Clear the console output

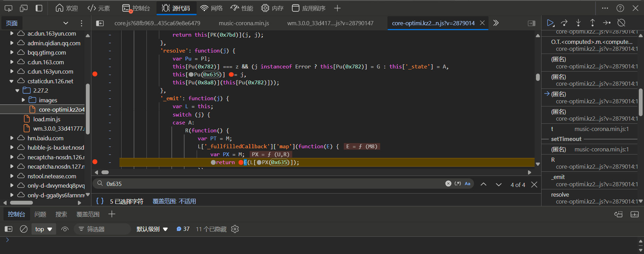(24, 229)
